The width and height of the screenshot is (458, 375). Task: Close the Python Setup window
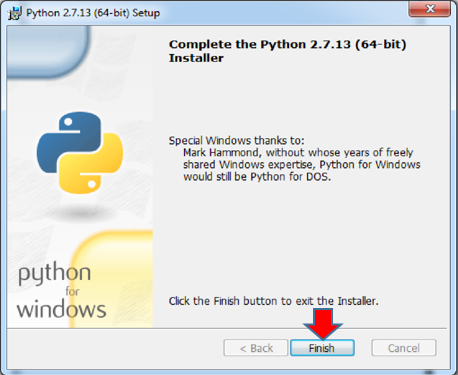coord(430,9)
